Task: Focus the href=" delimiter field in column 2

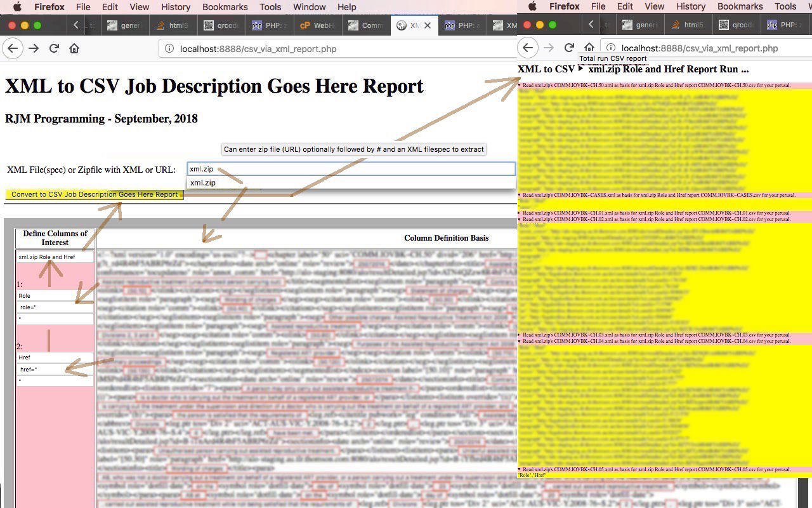Action: click(55, 370)
